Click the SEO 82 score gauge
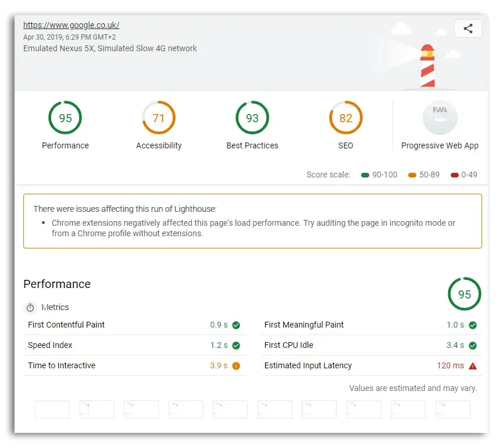 tap(345, 118)
